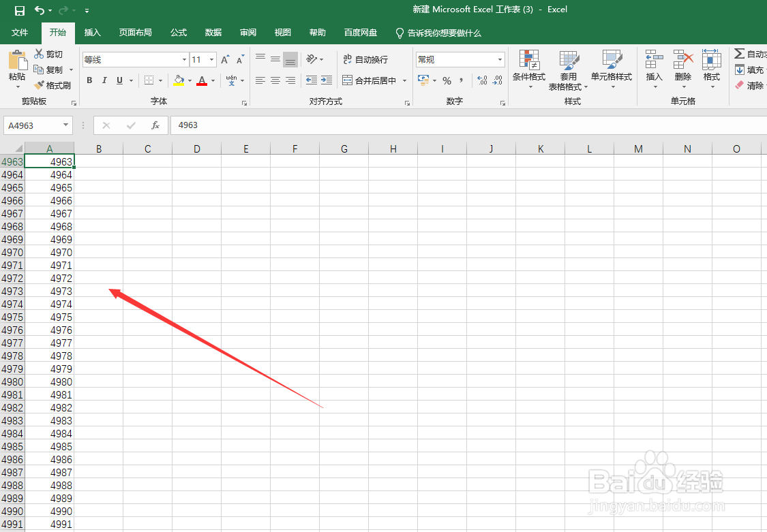
Task: Click the formula bar showing 4963
Action: tap(468, 125)
